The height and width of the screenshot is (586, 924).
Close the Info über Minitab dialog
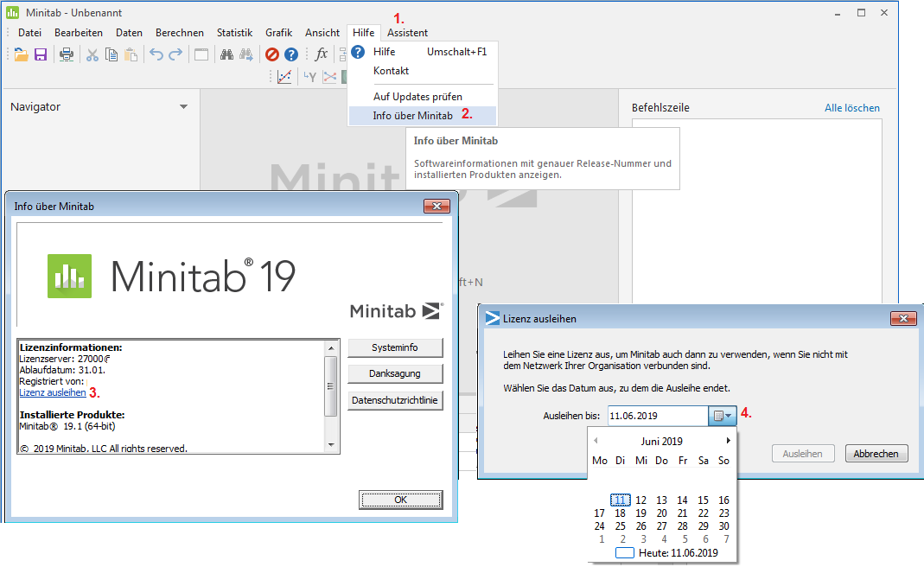tap(437, 206)
